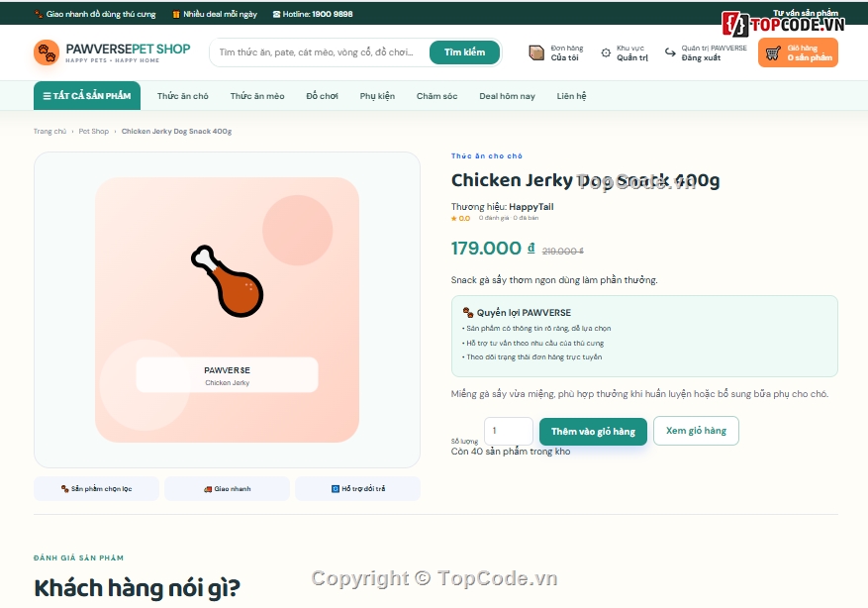Click the Thức ăn cho chó category link

click(x=487, y=156)
